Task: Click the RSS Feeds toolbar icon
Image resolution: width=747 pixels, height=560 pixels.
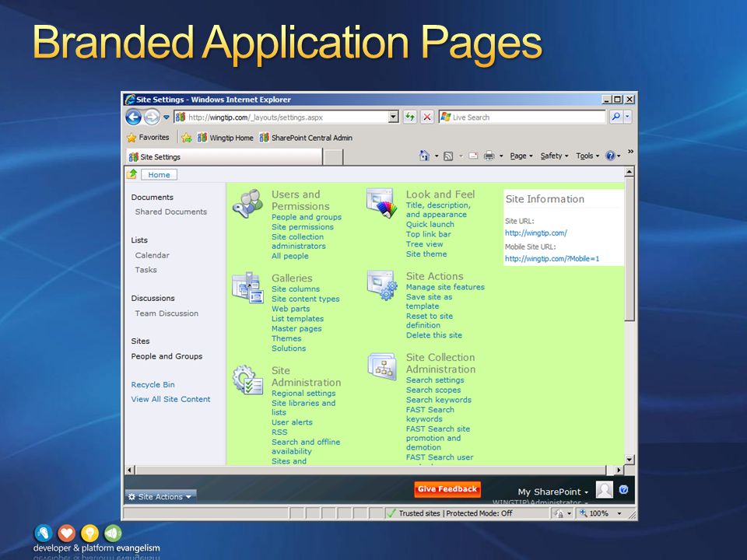Action: (448, 156)
